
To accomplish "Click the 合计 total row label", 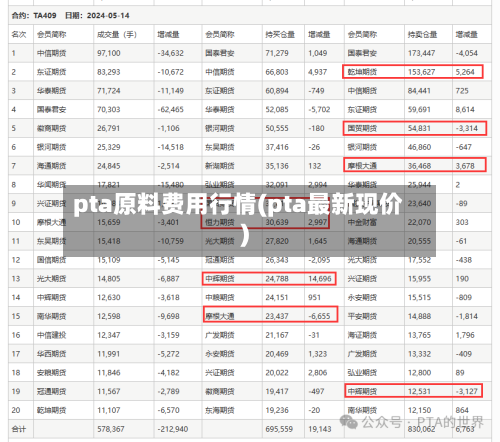I will coord(19,429).
